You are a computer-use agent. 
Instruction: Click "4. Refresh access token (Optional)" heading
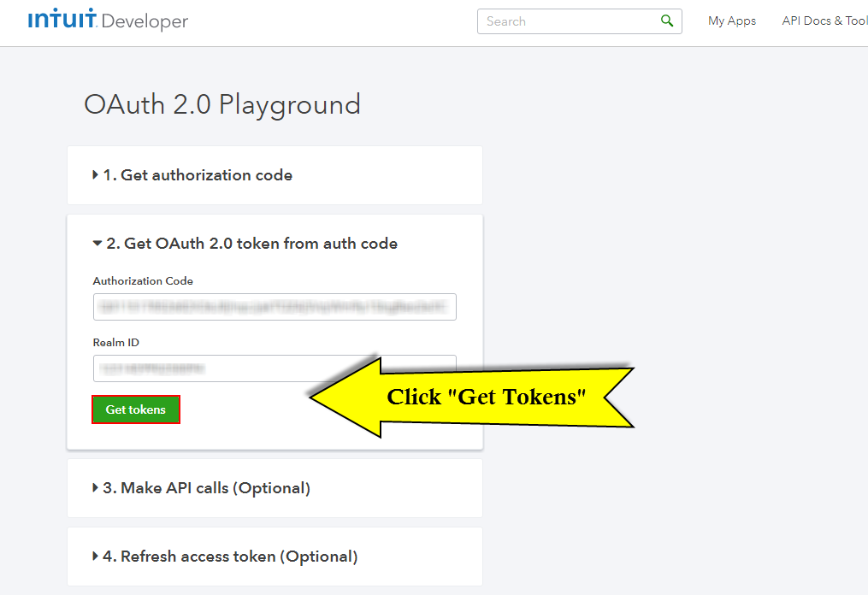pos(230,557)
